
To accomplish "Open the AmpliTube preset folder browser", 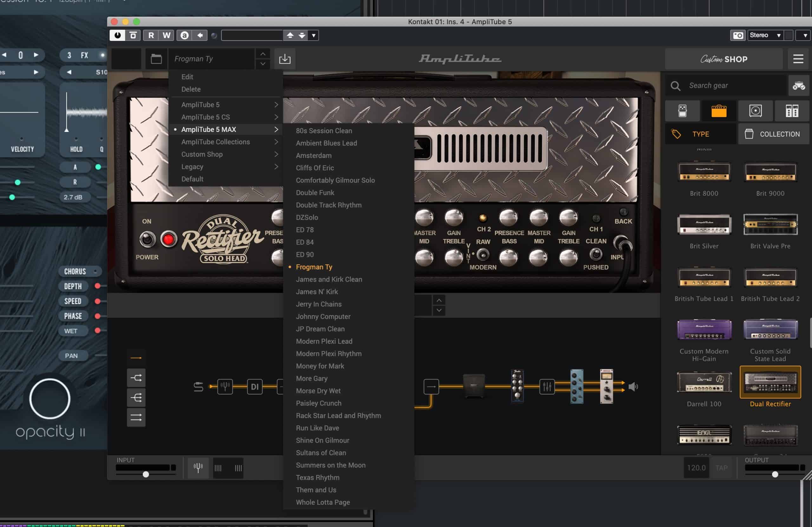I will tap(156, 59).
